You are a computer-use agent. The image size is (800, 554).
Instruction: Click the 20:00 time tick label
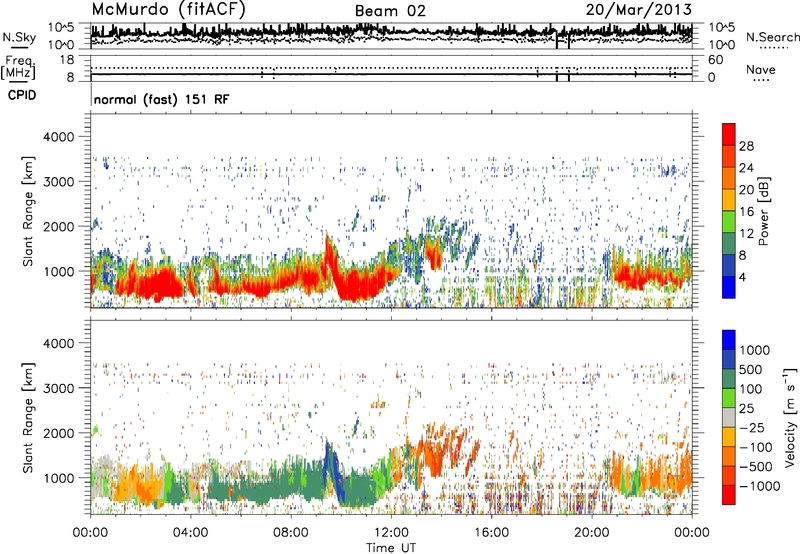592,533
